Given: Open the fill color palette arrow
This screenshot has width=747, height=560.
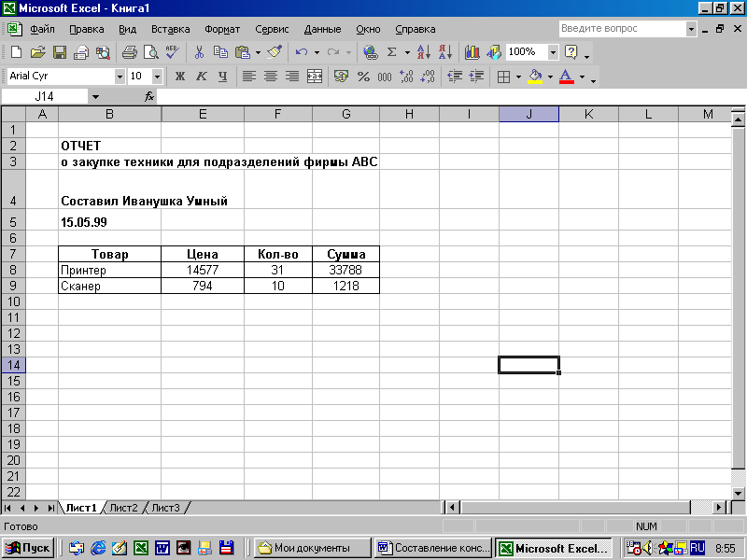Looking at the screenshot, I should point(550,77).
